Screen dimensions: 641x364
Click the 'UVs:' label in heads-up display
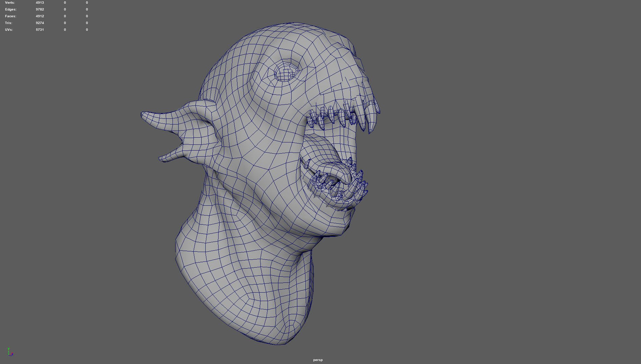point(9,30)
